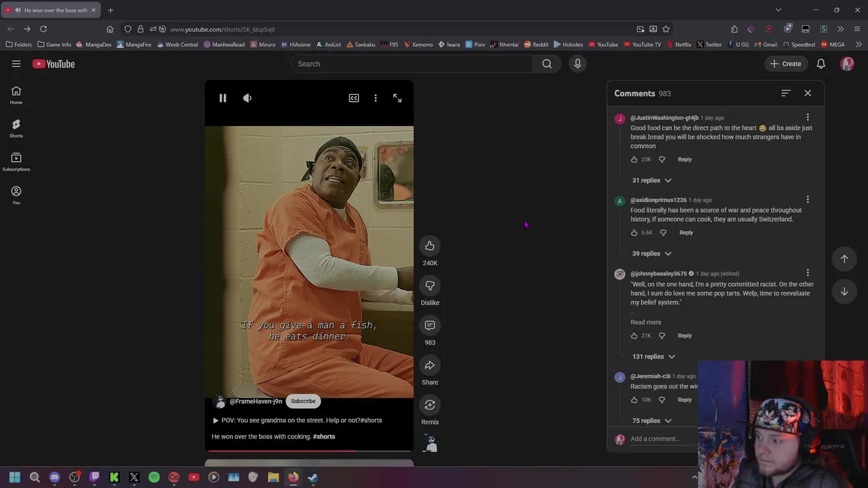This screenshot has height=488, width=868.
Task: Open the MangaDex bookmark
Action: (94, 45)
